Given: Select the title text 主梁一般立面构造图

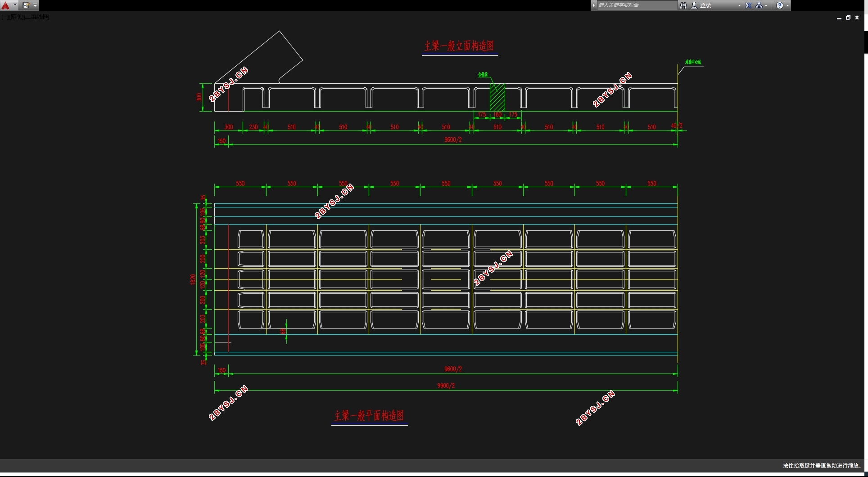Looking at the screenshot, I should coord(459,46).
